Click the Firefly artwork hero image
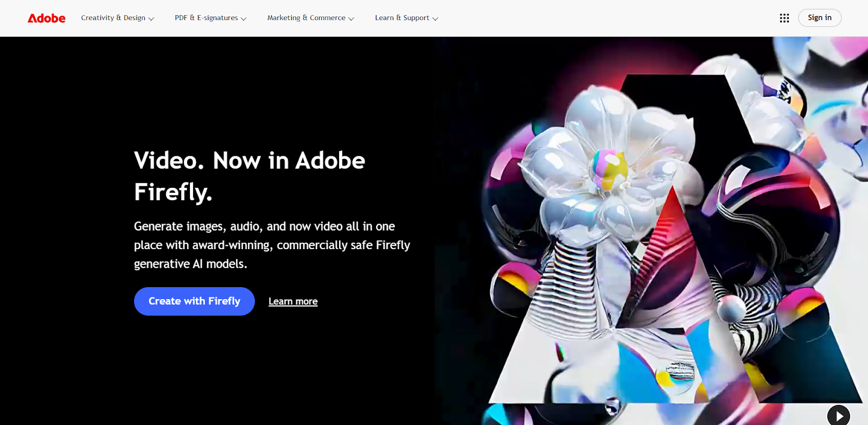 pos(651,231)
